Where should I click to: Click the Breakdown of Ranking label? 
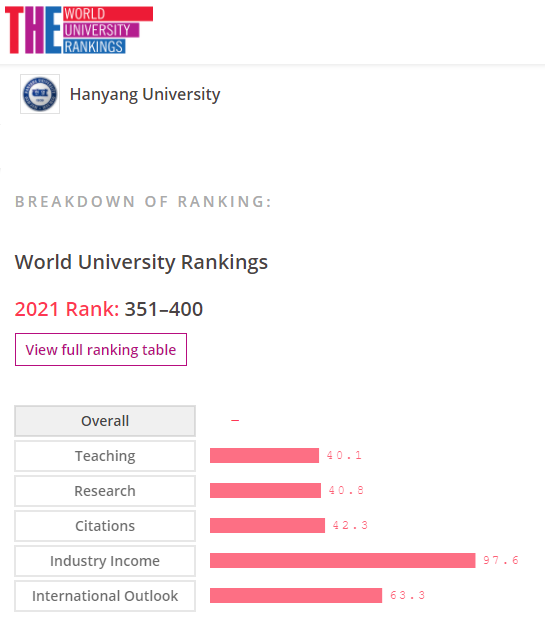click(x=143, y=202)
